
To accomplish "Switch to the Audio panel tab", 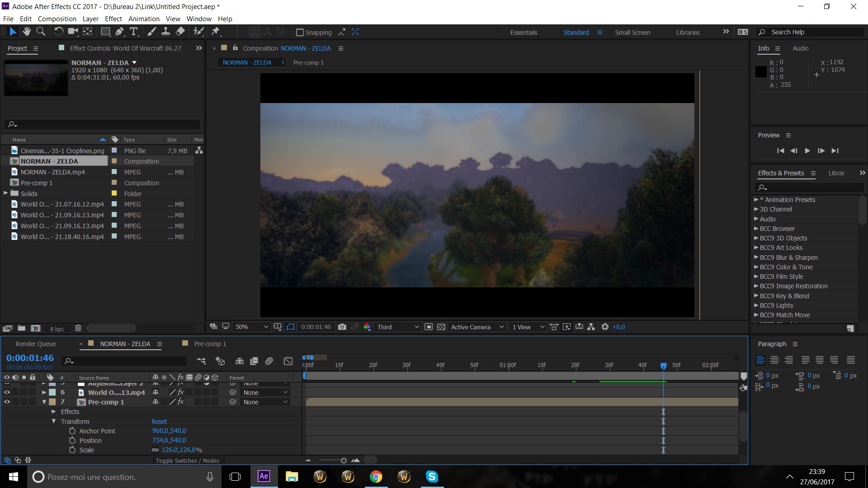I will pyautogui.click(x=800, y=48).
